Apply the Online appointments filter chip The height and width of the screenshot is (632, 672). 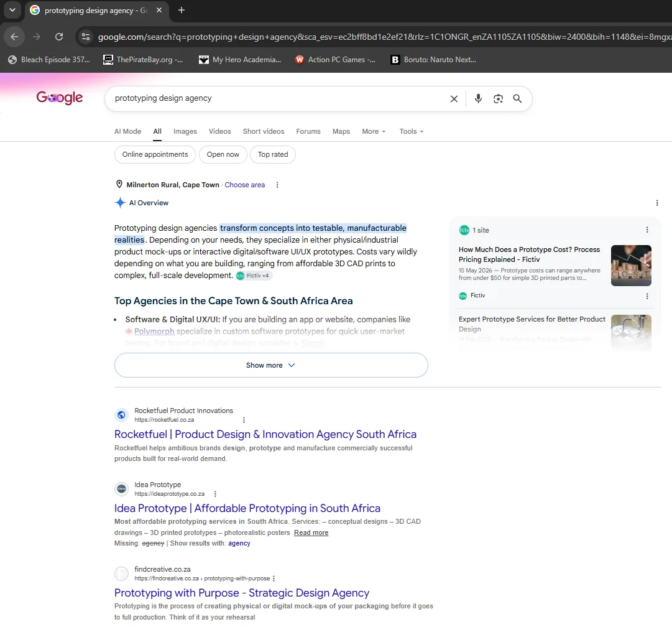click(155, 154)
